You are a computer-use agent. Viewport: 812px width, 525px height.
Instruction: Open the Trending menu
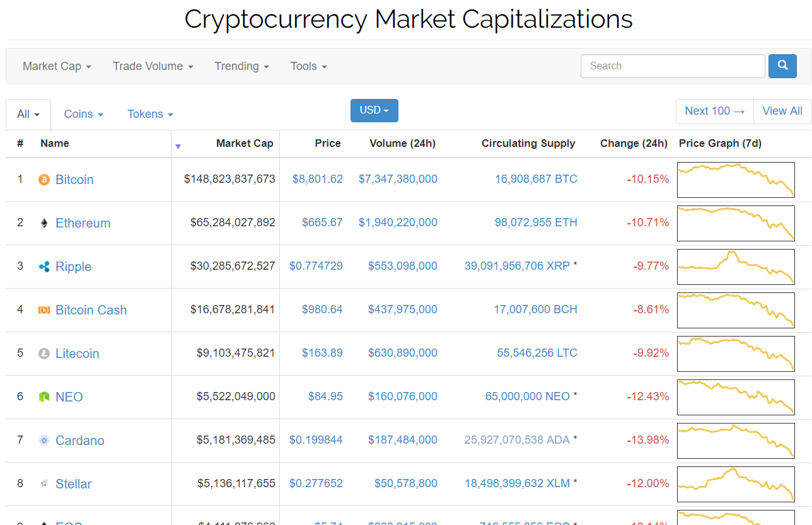tap(241, 66)
